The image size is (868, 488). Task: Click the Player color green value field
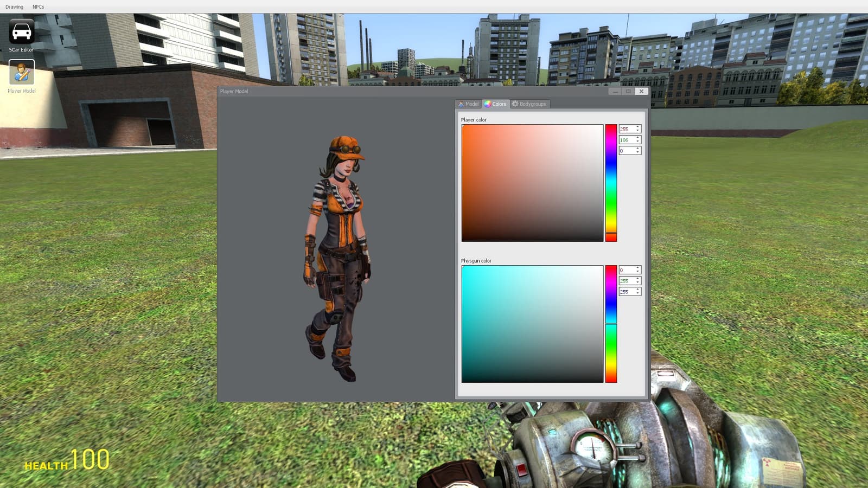click(x=630, y=140)
